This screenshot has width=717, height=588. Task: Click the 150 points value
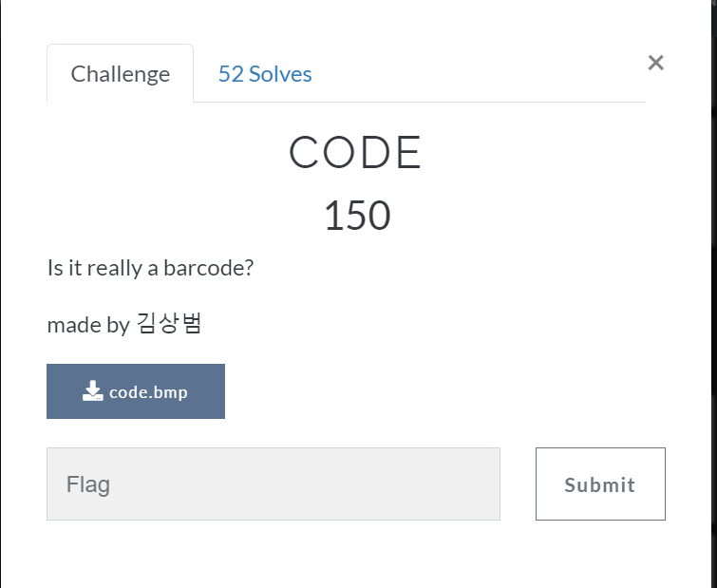point(356,217)
